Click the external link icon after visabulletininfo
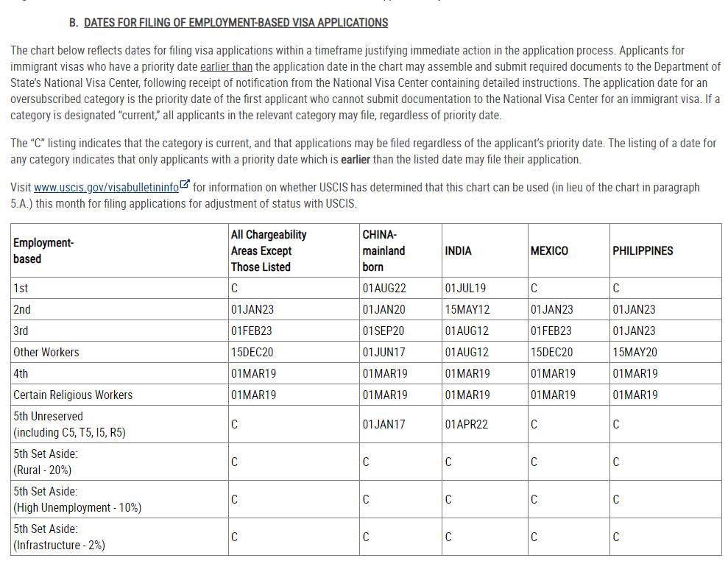The width and height of the screenshot is (728, 561). click(185, 184)
